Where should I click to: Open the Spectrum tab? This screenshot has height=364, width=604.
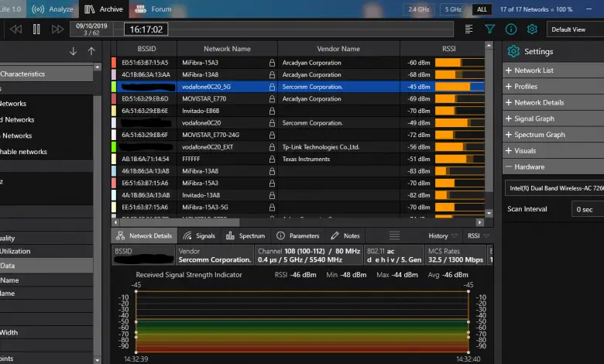click(x=246, y=235)
